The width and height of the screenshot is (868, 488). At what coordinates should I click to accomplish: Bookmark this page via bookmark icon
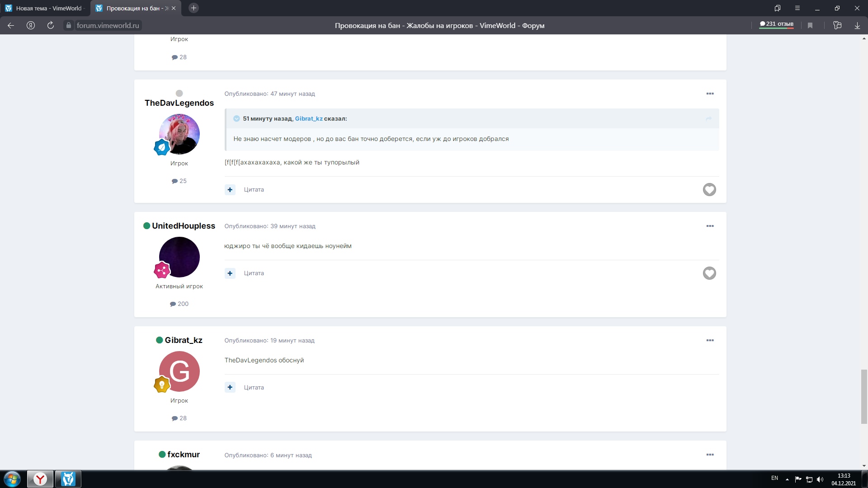point(810,25)
